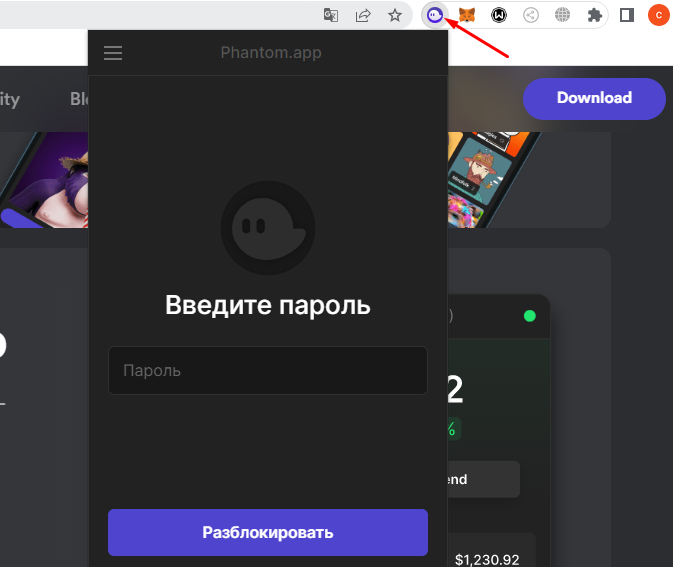Click the Phantom.app title in the popup header
The height and width of the screenshot is (567, 673).
(x=271, y=52)
